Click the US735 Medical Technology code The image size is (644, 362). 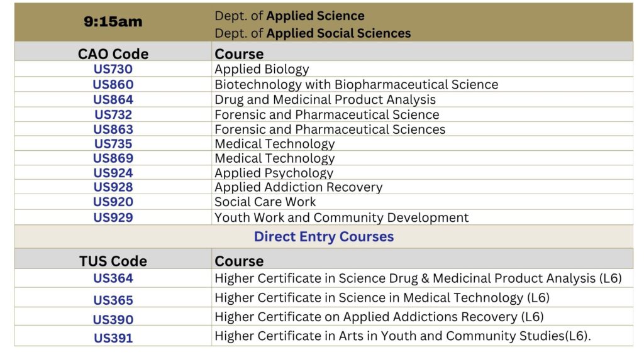pos(113,144)
